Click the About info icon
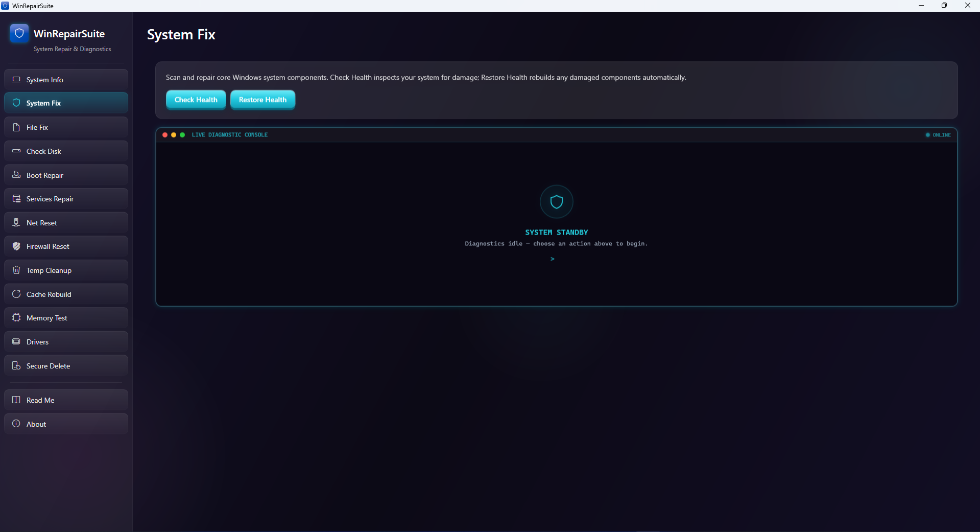The width and height of the screenshot is (980, 532). click(x=16, y=424)
